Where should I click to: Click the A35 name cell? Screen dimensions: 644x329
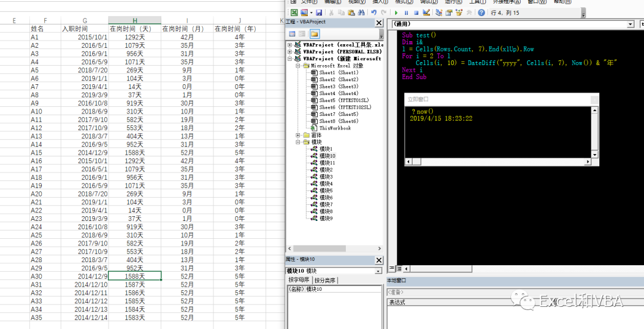pos(45,318)
